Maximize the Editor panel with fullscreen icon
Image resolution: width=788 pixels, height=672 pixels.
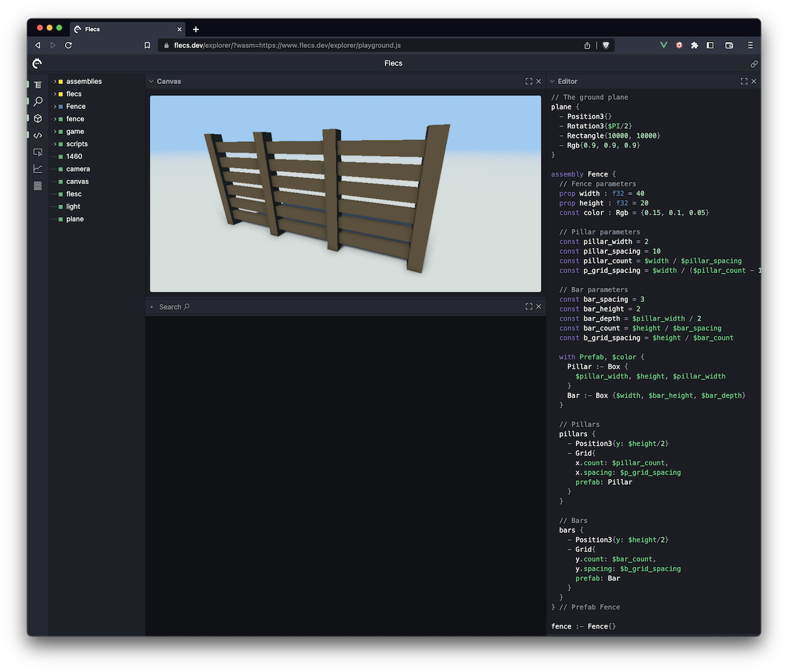[743, 81]
